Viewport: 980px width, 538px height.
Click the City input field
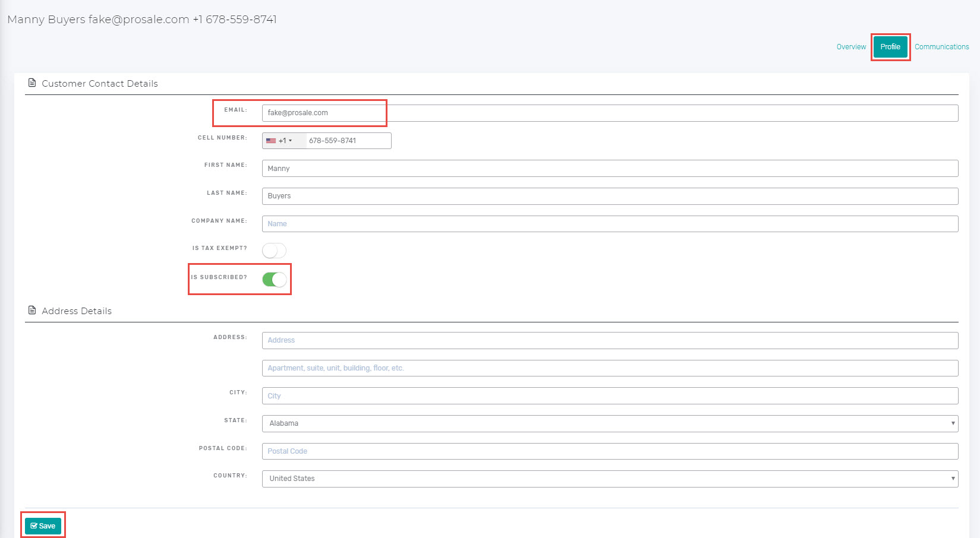click(610, 396)
